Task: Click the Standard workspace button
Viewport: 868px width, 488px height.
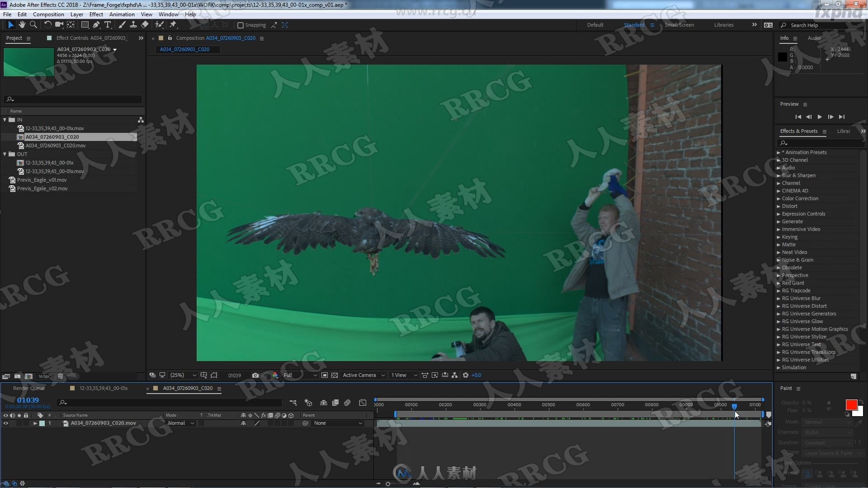Action: coord(634,25)
